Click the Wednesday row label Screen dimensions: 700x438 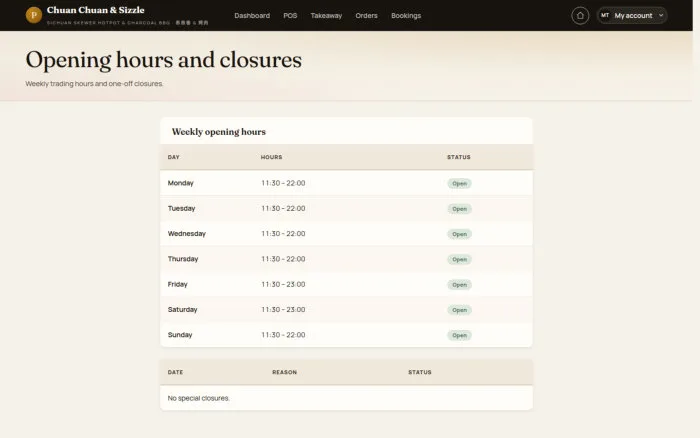click(187, 234)
